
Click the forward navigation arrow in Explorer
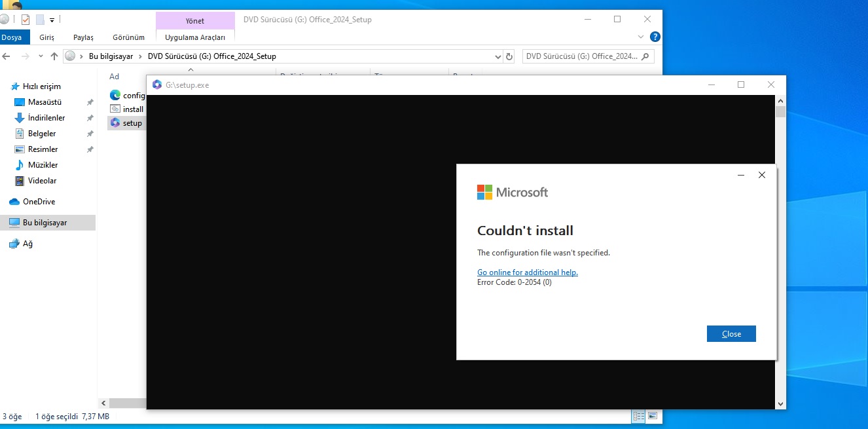click(x=25, y=56)
